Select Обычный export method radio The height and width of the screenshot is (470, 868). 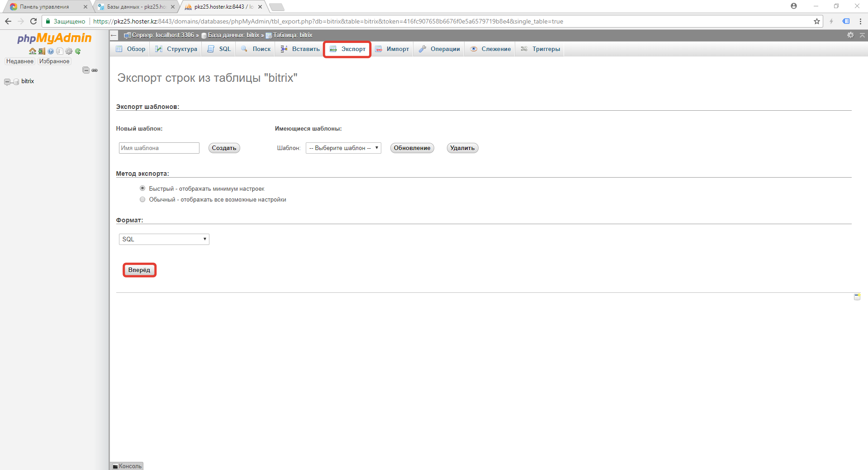[142, 199]
